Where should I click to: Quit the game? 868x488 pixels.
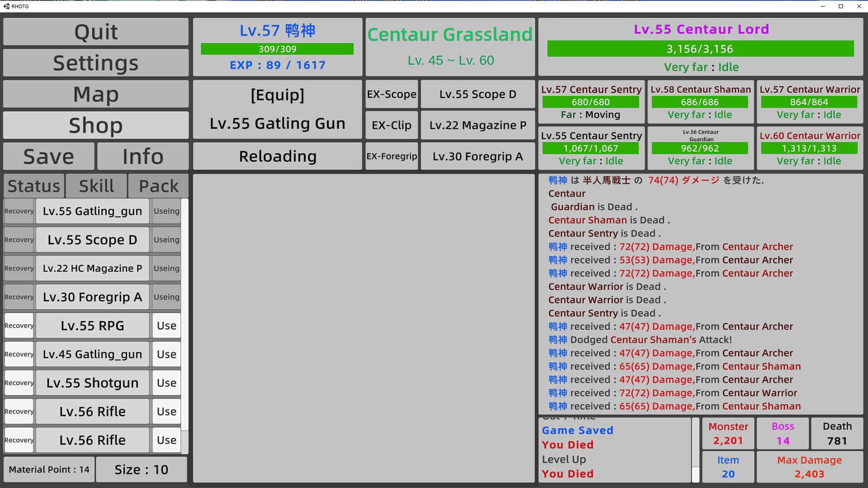95,32
